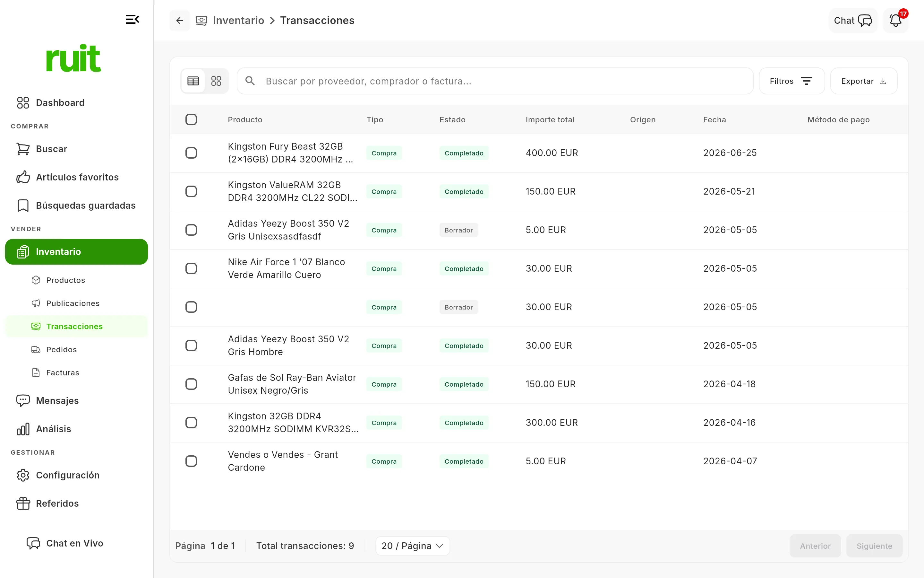Click the Anterior pagination button
924x578 pixels.
pyautogui.click(x=815, y=546)
